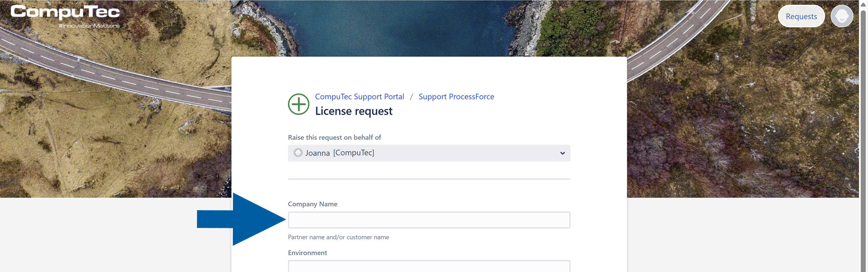Click the 'License request' heading

[353, 111]
